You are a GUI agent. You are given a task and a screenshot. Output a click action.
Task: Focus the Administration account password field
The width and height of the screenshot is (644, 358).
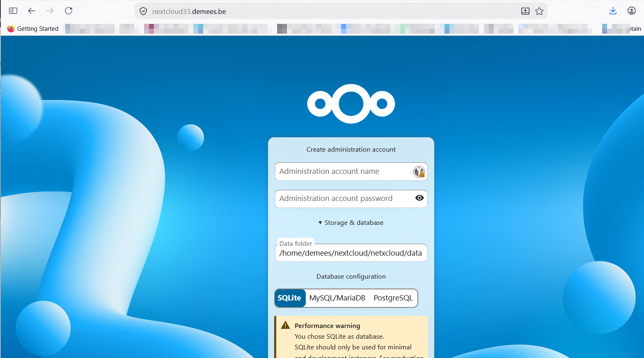pos(343,199)
